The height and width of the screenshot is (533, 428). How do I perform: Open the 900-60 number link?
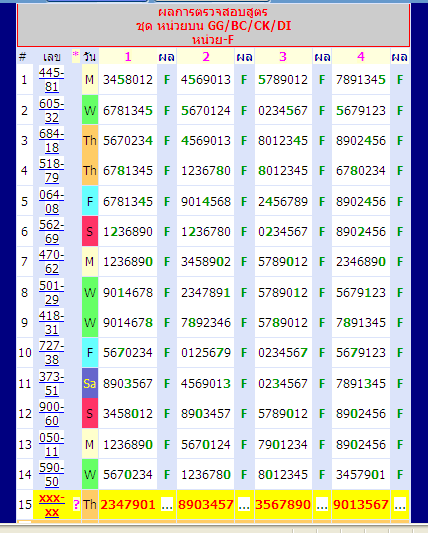(x=51, y=414)
